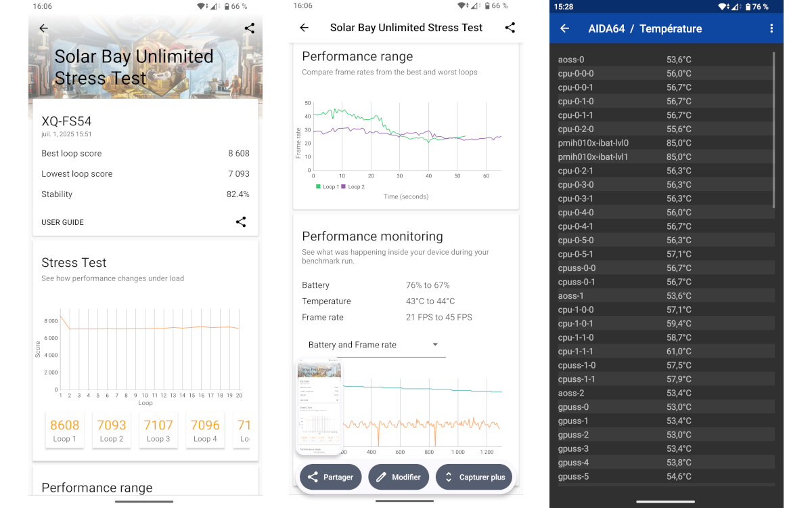Select the cpuss-0-0 row

[x=664, y=268]
